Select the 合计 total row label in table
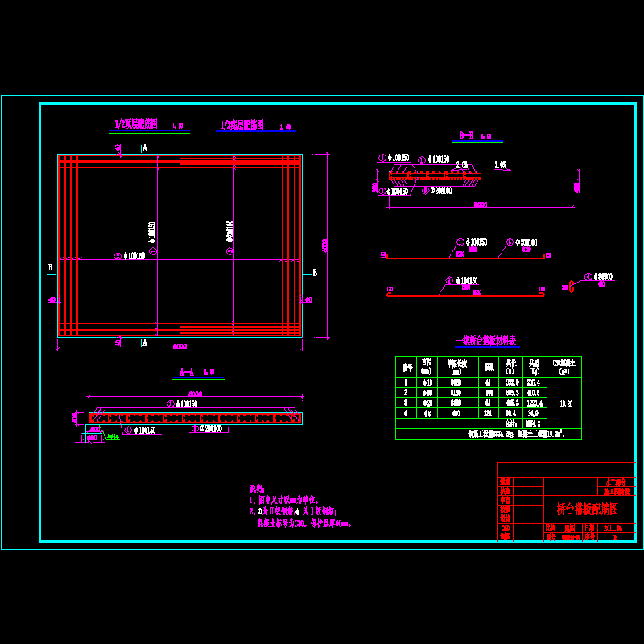This screenshot has height=644, width=644. click(510, 422)
